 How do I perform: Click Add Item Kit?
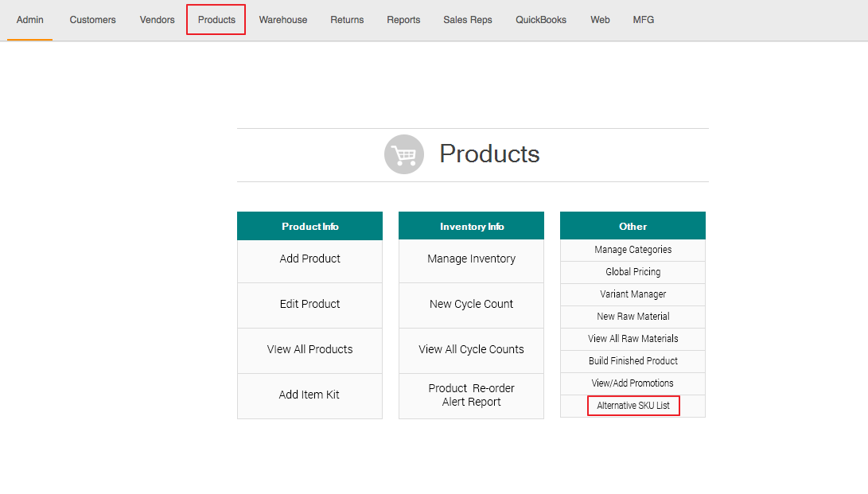click(309, 395)
